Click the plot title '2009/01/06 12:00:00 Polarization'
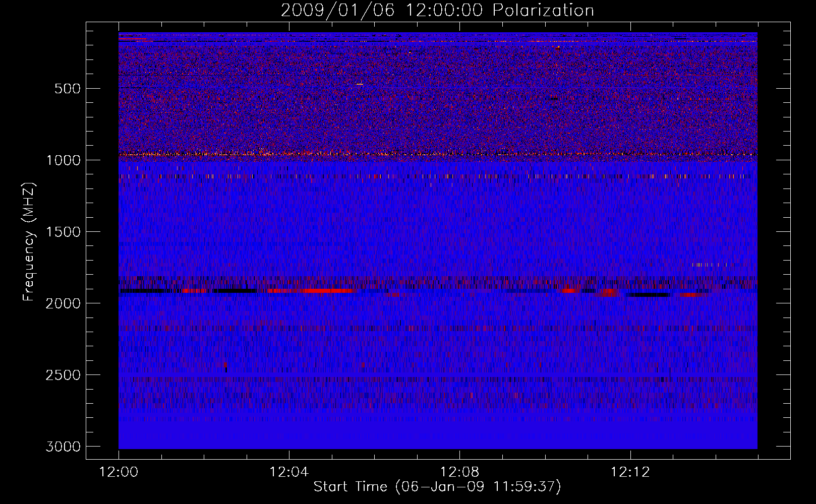The image size is (816, 504). (x=437, y=11)
